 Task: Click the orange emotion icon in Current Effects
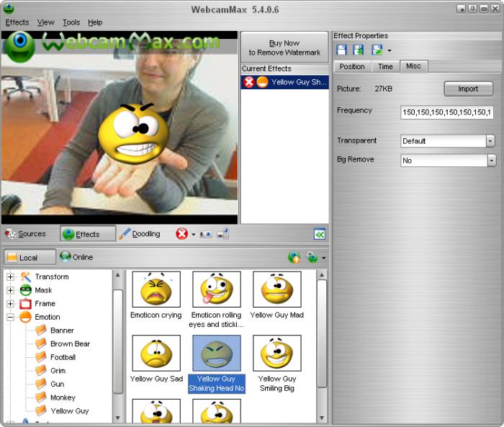[262, 82]
